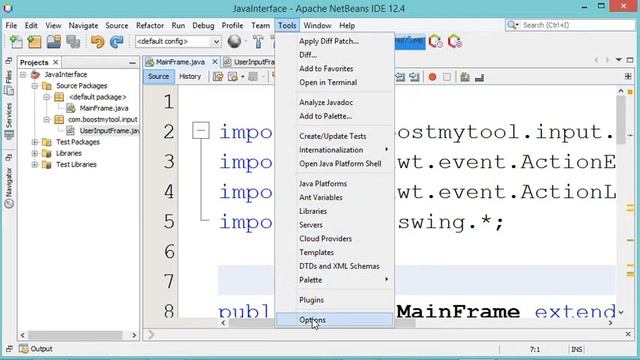Screen dimensions: 640x360
Task: Click the Undo arrow icon
Action: coord(97,42)
